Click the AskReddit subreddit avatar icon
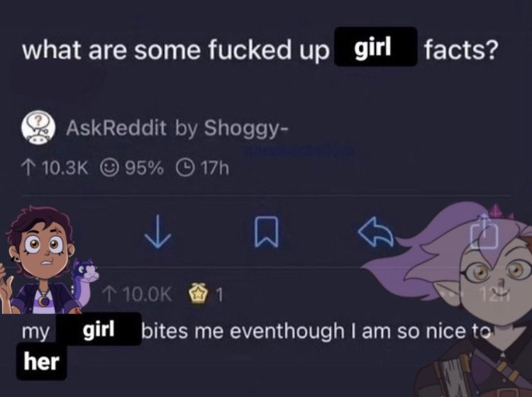This screenshot has width=532, height=397. tap(39, 128)
